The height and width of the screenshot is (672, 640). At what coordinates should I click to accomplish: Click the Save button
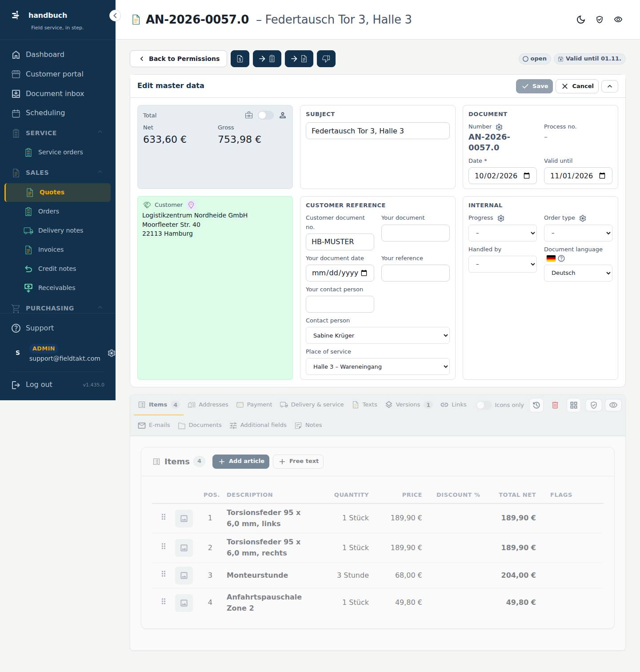(534, 86)
